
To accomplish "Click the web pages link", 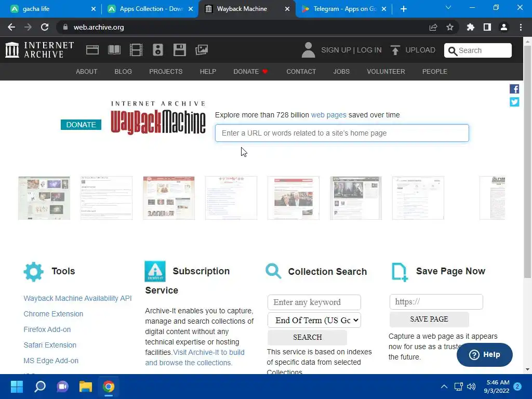I will coord(328,115).
